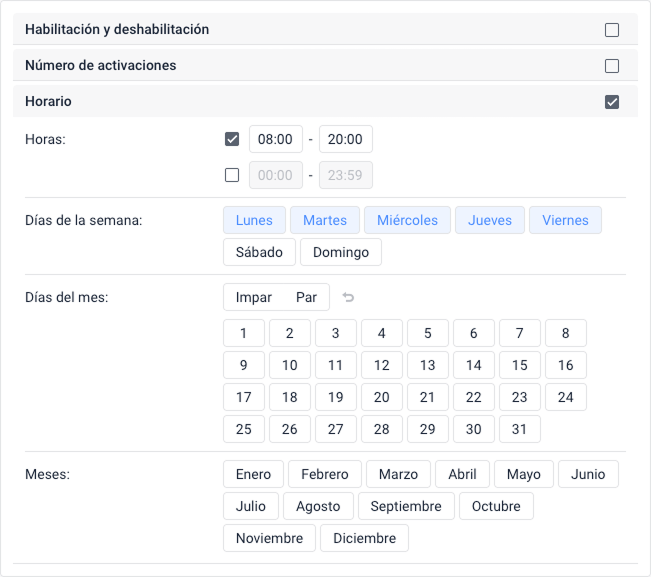
Task: Choose Impar days of the month
Action: (253, 297)
